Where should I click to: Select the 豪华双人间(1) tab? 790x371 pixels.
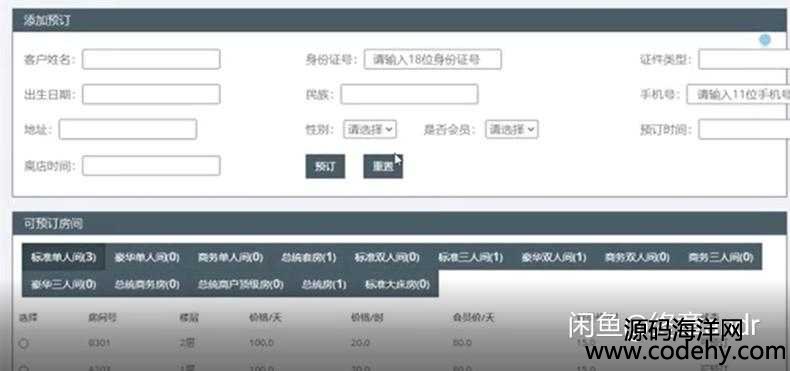(x=554, y=257)
